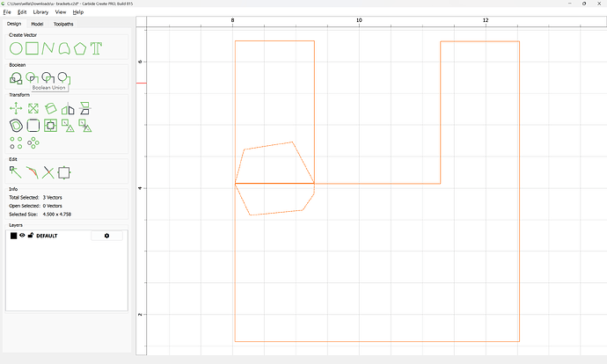The width and height of the screenshot is (607, 364).
Task: Select the Text create vector tool
Action: pos(96,48)
